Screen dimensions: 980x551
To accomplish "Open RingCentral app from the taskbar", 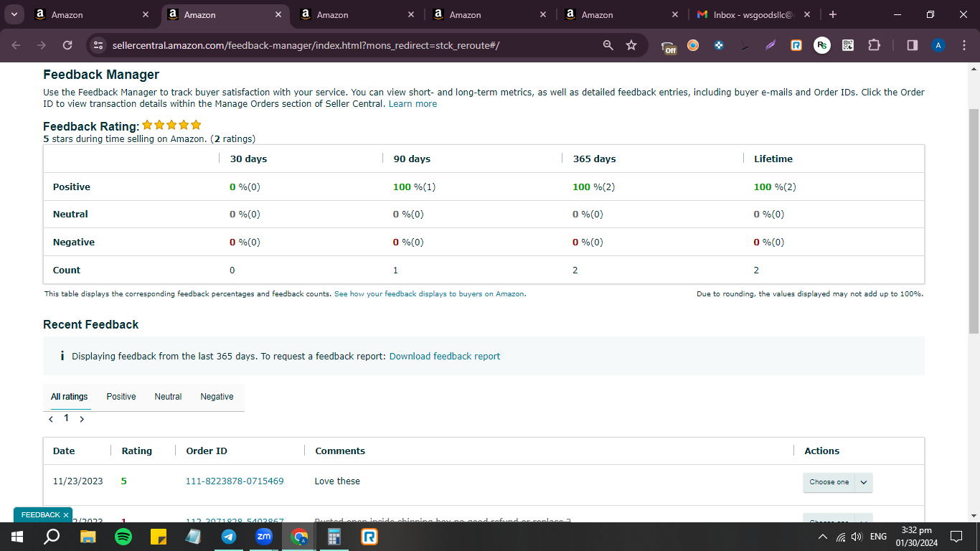I will (369, 536).
